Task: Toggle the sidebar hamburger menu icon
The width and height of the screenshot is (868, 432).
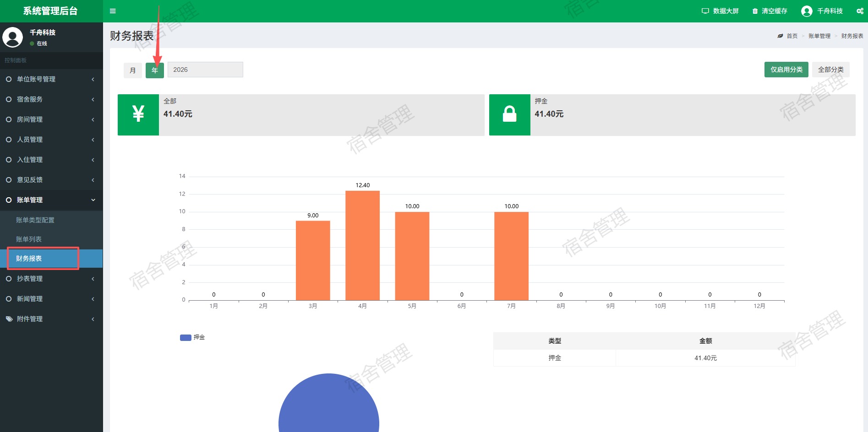Action: tap(113, 11)
